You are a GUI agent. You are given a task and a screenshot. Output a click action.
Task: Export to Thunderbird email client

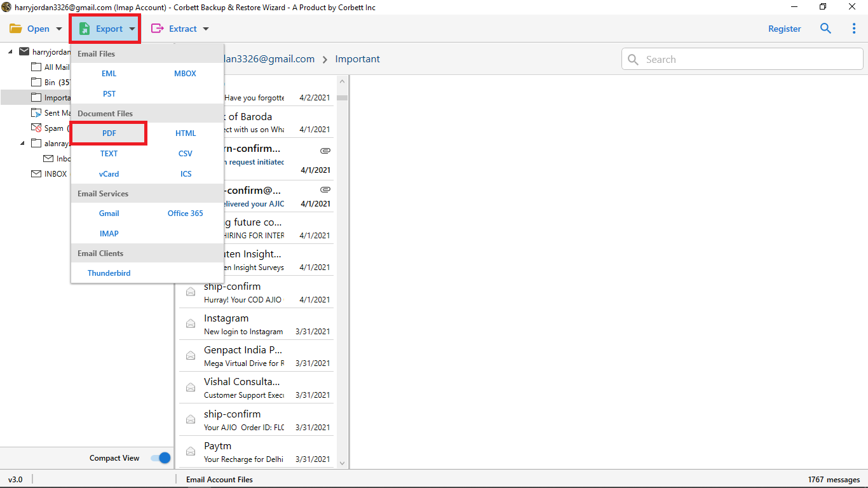pyautogui.click(x=109, y=273)
